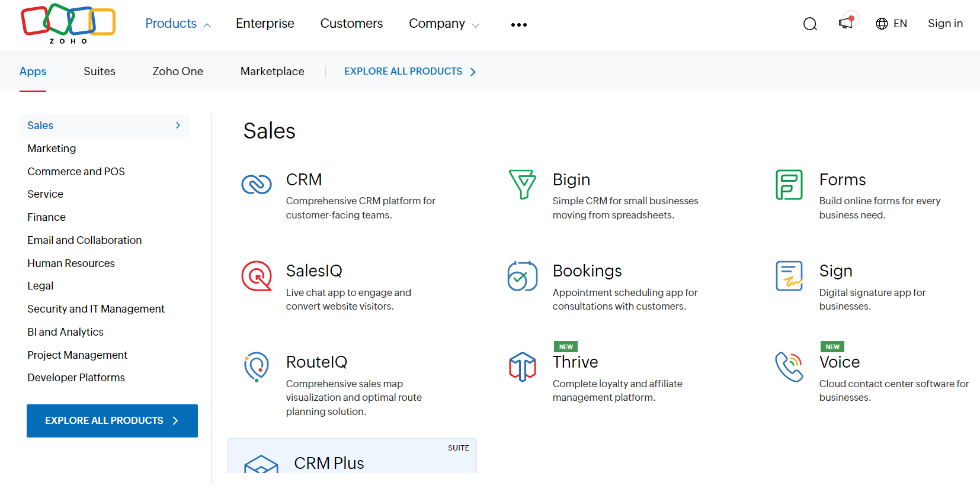Click the CRM Plus suite icon
Viewport: 980px width, 489px height.
[x=261, y=464]
